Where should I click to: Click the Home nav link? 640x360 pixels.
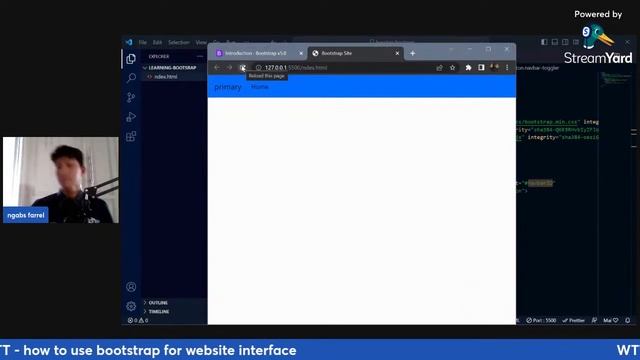tap(260, 87)
